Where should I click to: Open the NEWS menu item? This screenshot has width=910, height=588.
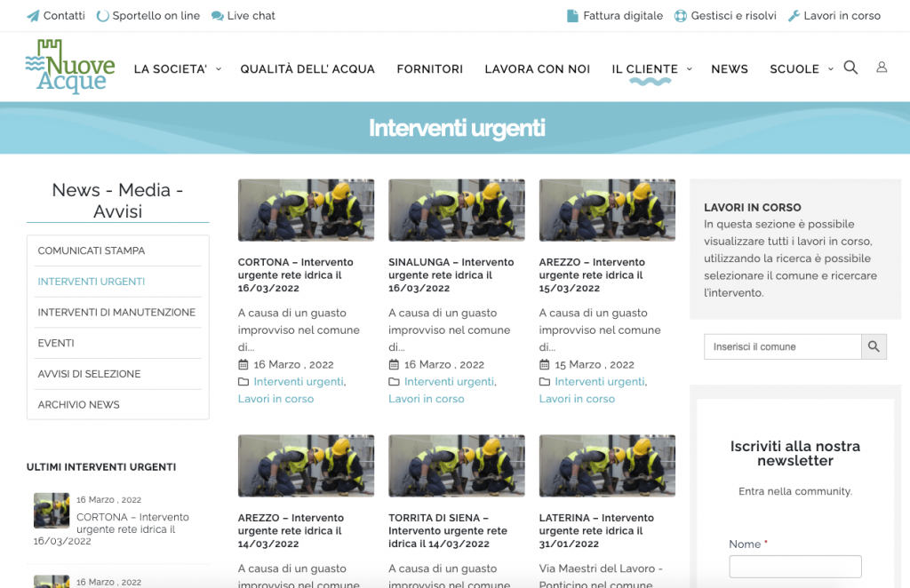pyautogui.click(x=730, y=69)
